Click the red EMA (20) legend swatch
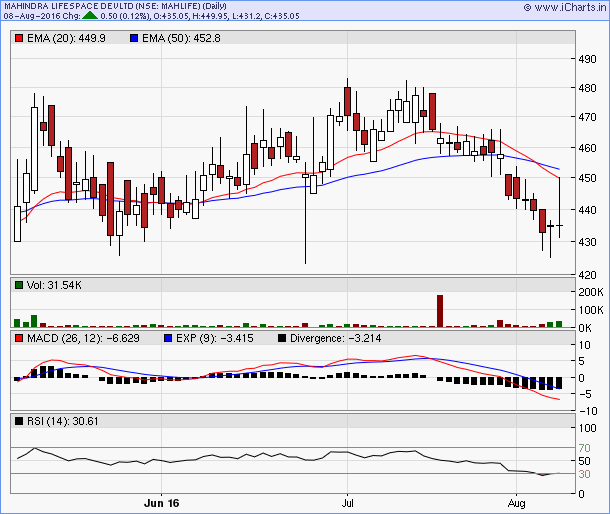Viewport: 610px width, 514px height. click(x=19, y=38)
